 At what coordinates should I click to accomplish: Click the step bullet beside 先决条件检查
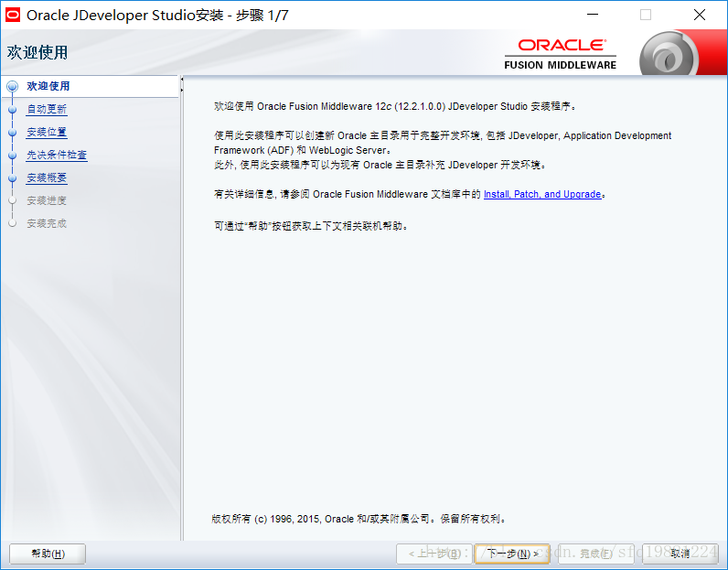pyautogui.click(x=13, y=155)
